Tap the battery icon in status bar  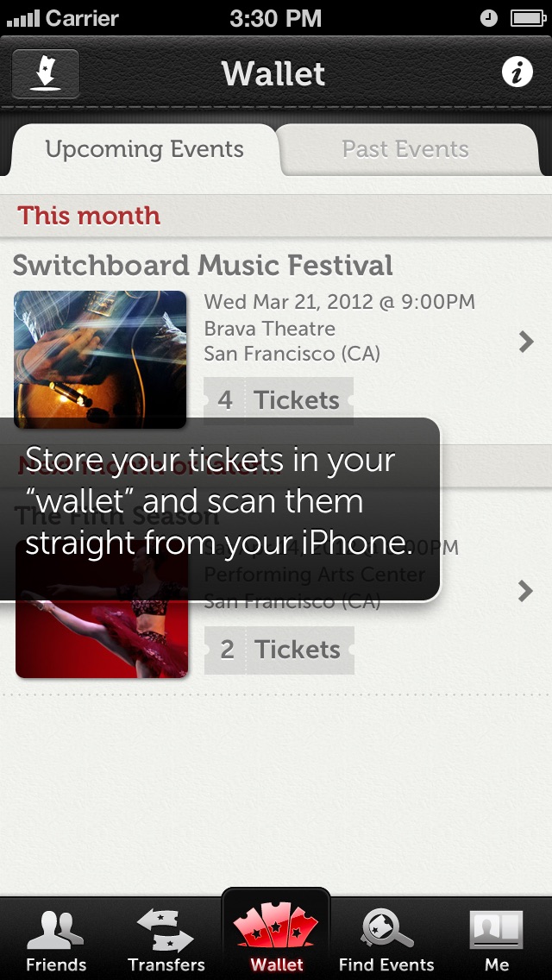click(x=528, y=18)
